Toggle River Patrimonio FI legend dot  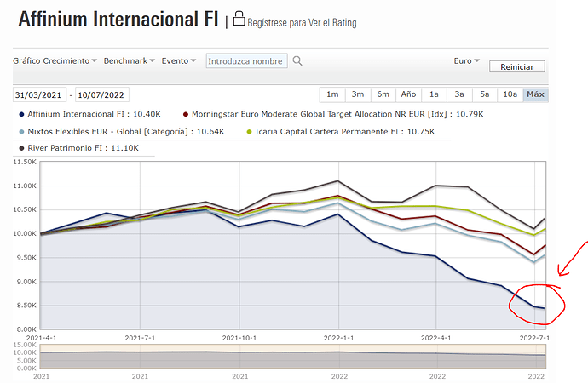20,148
